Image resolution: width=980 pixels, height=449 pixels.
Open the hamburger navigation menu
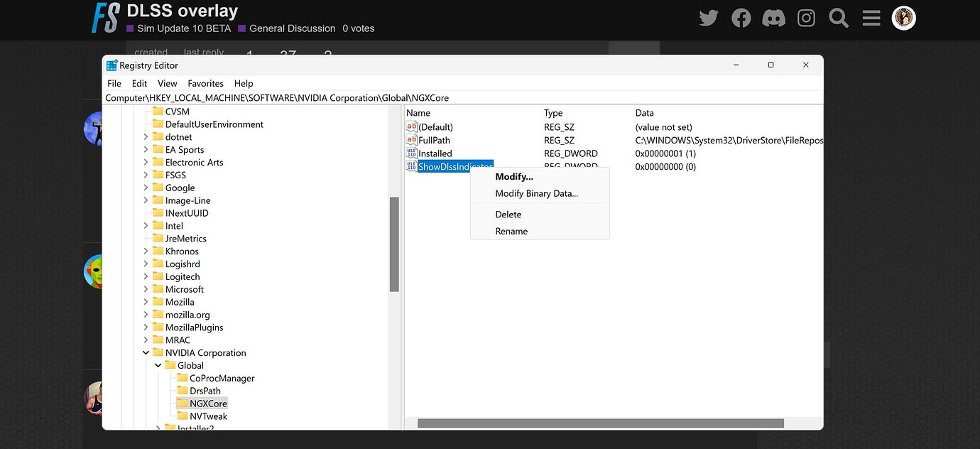[x=871, y=18]
